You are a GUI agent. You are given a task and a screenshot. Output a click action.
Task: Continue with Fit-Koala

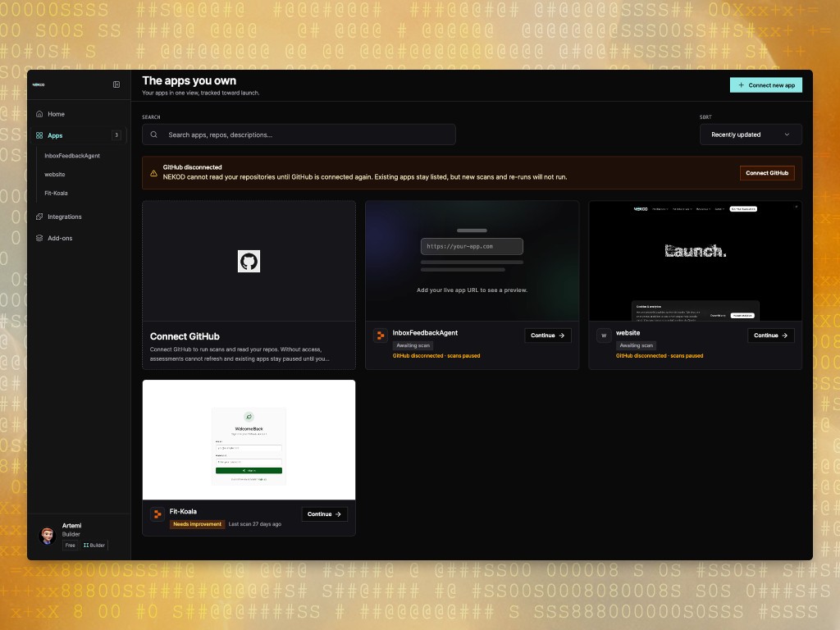[x=324, y=514]
